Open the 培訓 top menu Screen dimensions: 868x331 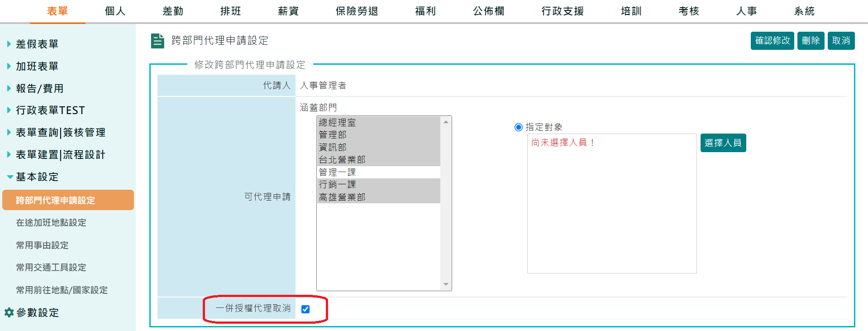(631, 11)
